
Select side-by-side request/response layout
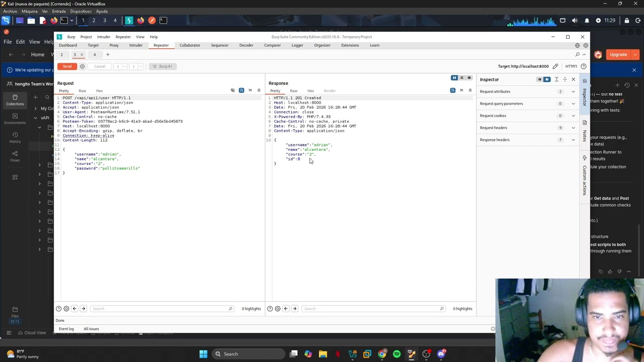(454, 78)
